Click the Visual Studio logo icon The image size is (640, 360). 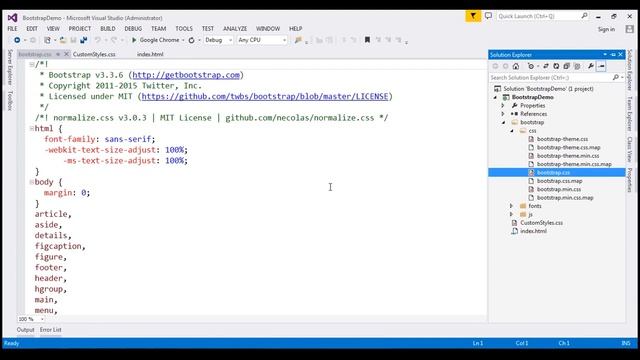tap(12, 18)
